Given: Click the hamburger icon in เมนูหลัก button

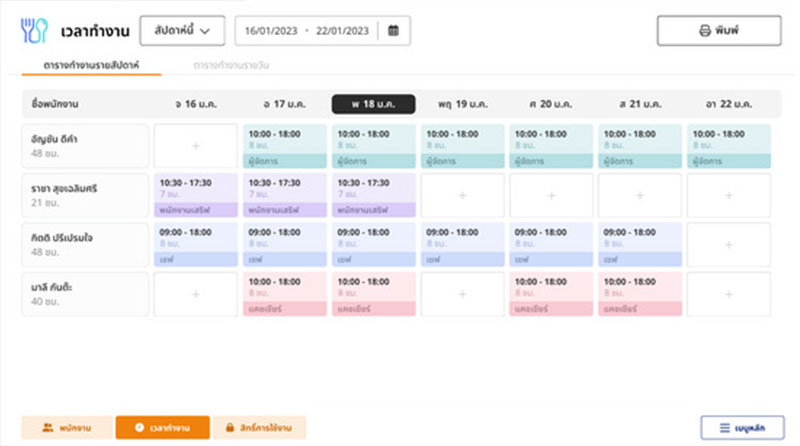Looking at the screenshot, I should 724,427.
